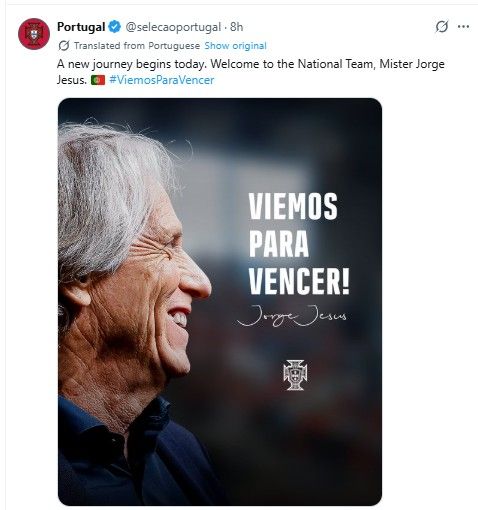Open the Portugal account's profile avatar

click(34, 34)
